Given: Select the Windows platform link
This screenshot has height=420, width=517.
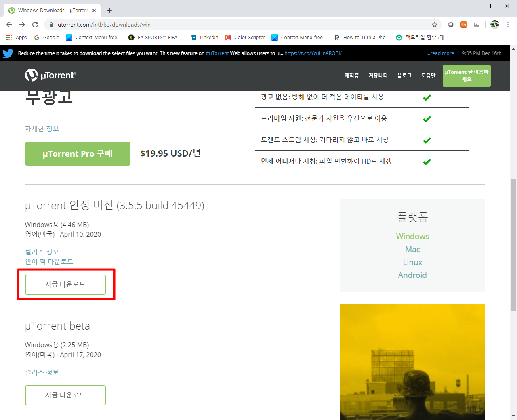Looking at the screenshot, I should tap(412, 236).
